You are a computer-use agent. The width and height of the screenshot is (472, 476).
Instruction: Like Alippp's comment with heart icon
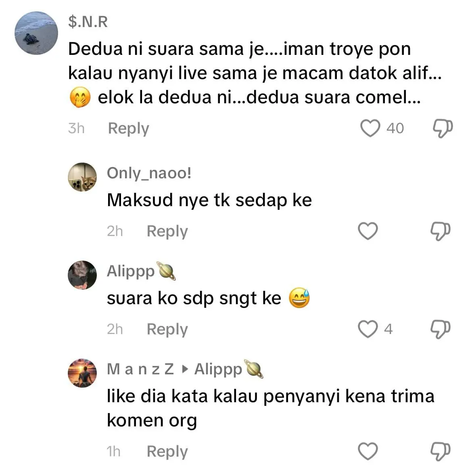(x=368, y=329)
